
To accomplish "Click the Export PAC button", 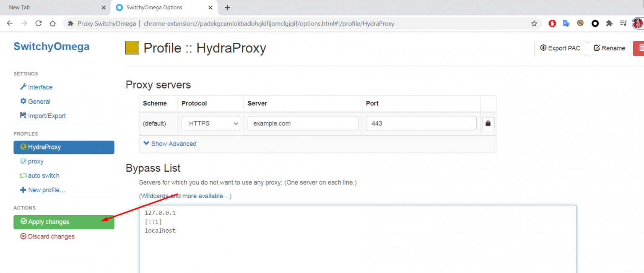I will point(560,48).
